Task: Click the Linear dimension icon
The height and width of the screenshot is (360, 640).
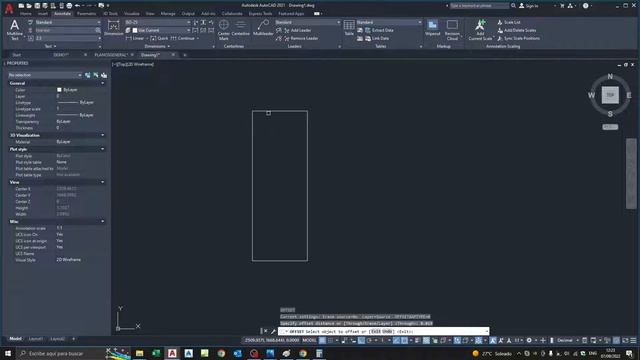Action: [x=129, y=38]
